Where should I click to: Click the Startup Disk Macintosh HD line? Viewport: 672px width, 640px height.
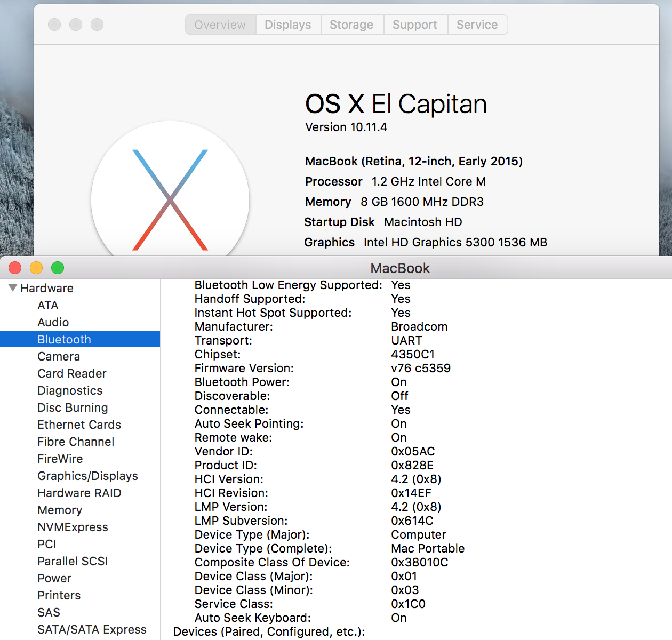[383, 222]
